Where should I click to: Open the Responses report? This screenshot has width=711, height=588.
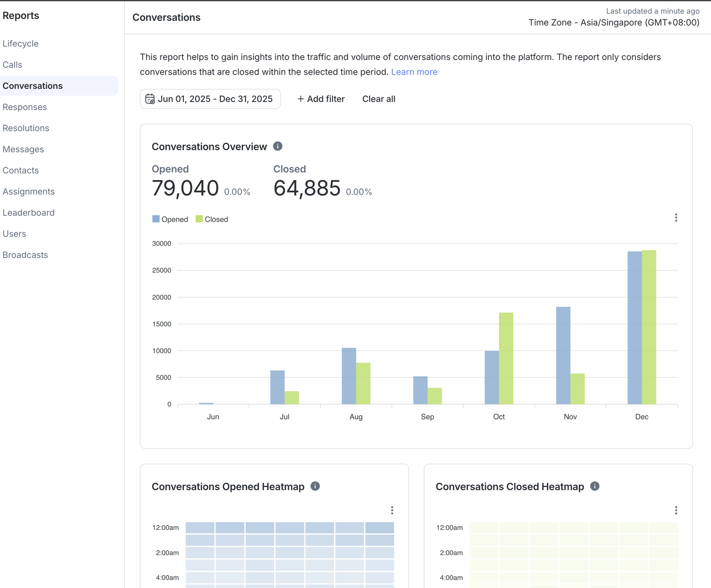25,107
